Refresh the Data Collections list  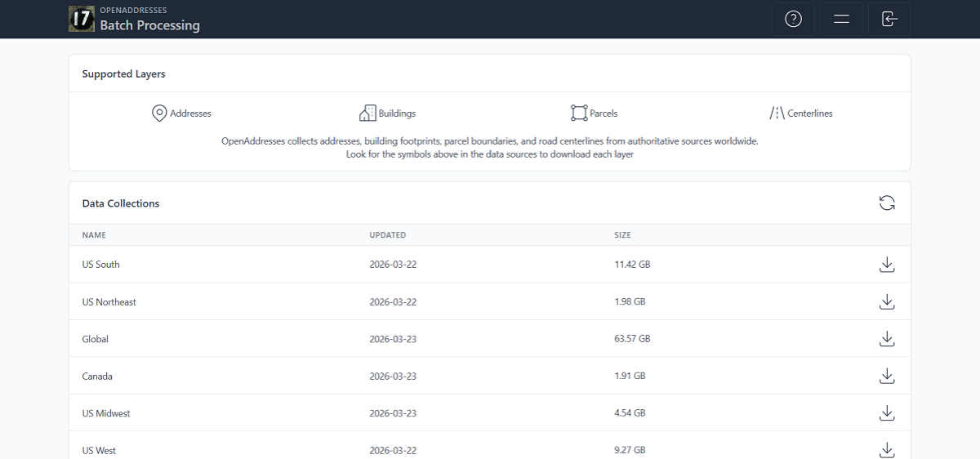[887, 203]
